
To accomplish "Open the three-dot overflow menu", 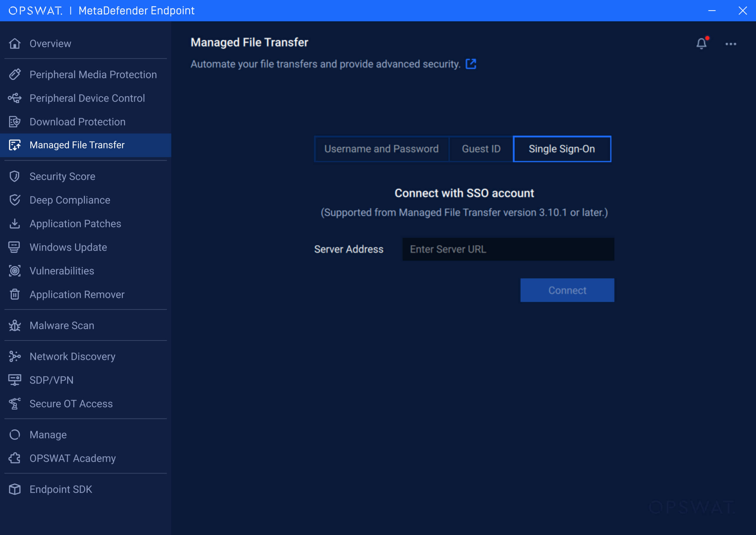I will click(731, 44).
